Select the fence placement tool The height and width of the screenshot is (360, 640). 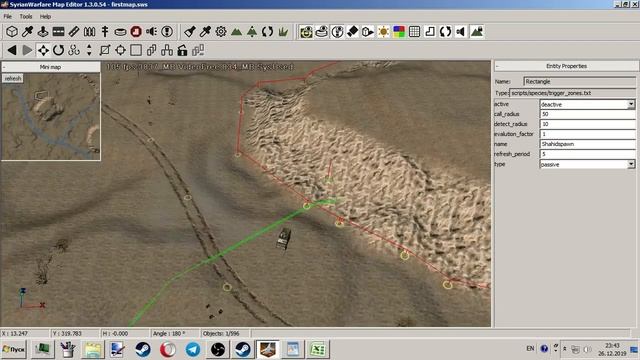pyautogui.click(x=89, y=31)
